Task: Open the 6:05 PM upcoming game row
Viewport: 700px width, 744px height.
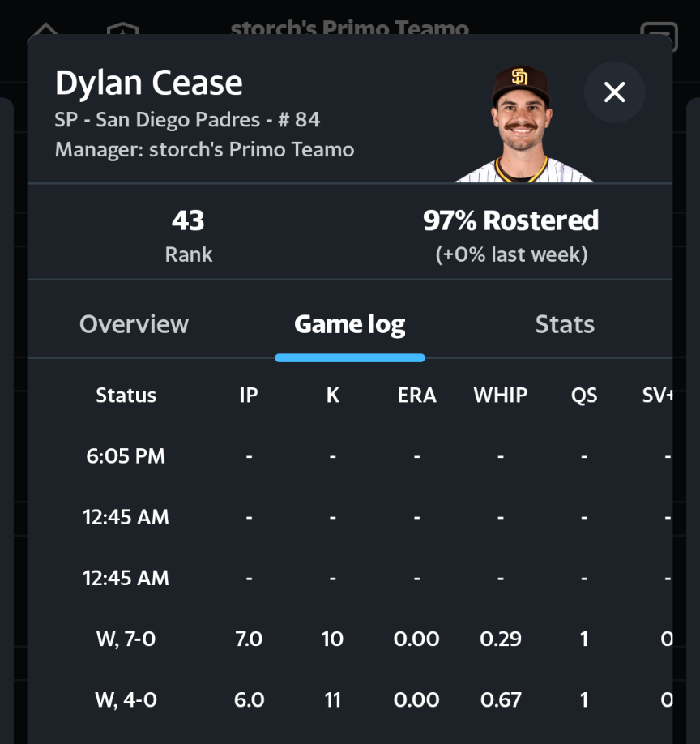Action: point(126,456)
